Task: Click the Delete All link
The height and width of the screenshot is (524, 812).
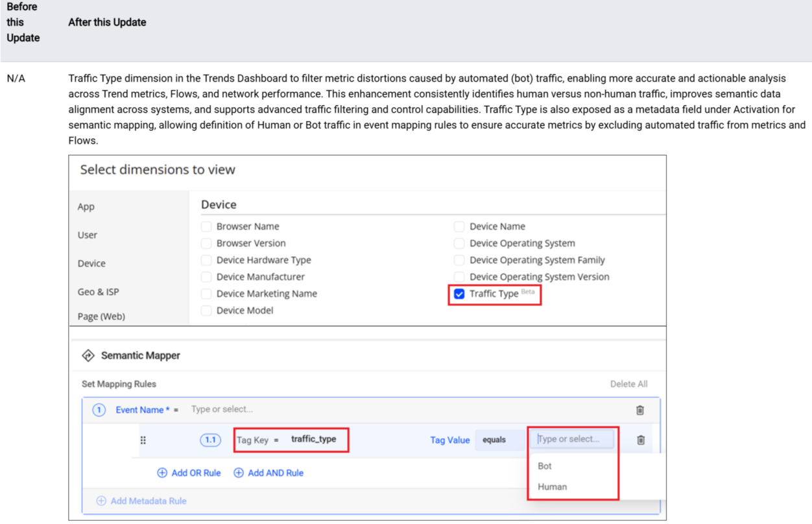Action: click(x=628, y=384)
